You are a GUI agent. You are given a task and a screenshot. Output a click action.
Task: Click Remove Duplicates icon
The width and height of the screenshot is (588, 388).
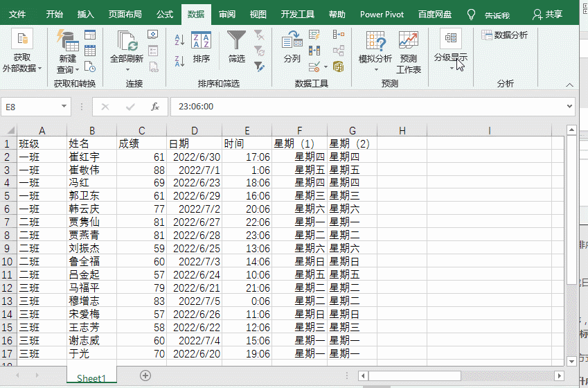tap(314, 51)
